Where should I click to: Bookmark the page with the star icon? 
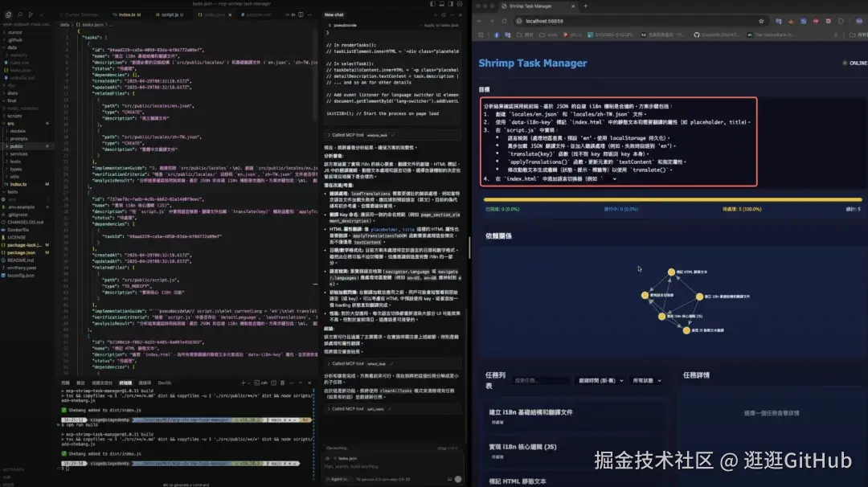pos(761,21)
